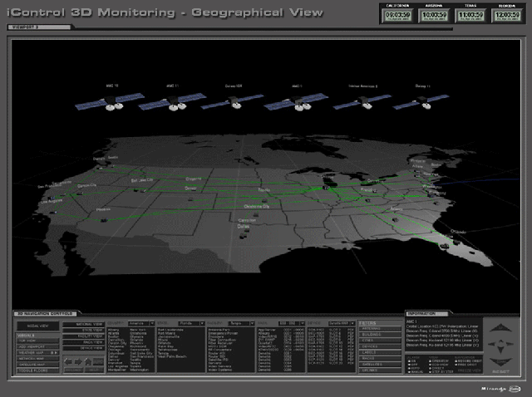This screenshot has height=397, width=532.
Task: Toggle the Buildings filter
Action: (x=380, y=335)
